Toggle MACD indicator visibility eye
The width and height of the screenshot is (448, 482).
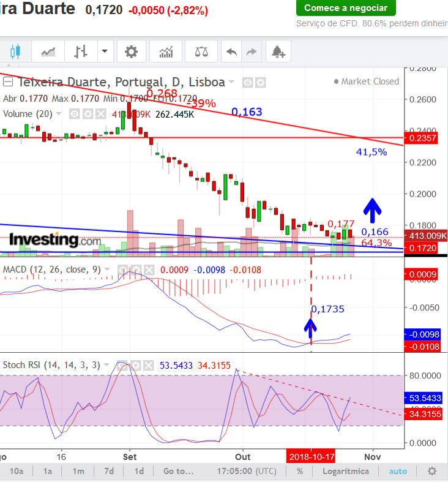pos(123,270)
